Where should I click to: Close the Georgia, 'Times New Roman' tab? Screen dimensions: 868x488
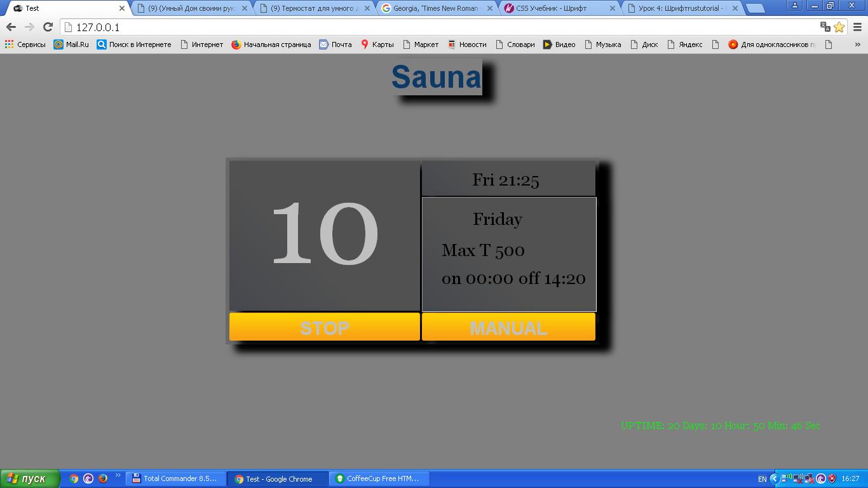490,8
